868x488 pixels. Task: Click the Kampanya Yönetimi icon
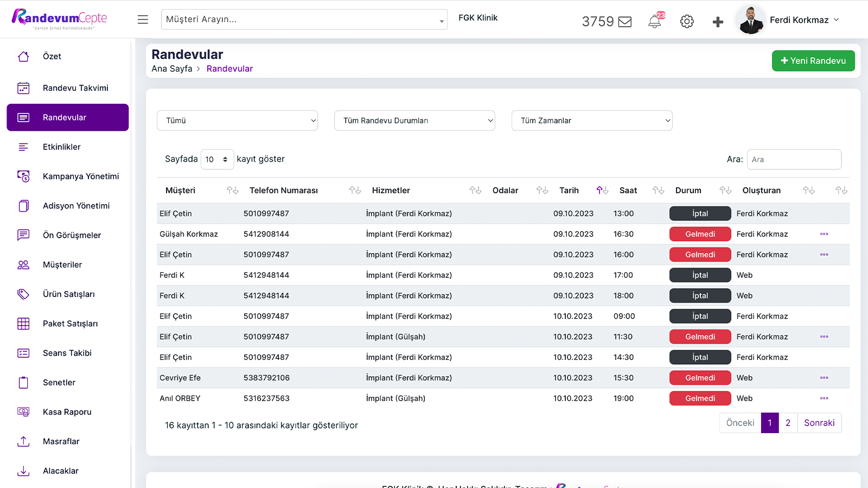[23, 176]
